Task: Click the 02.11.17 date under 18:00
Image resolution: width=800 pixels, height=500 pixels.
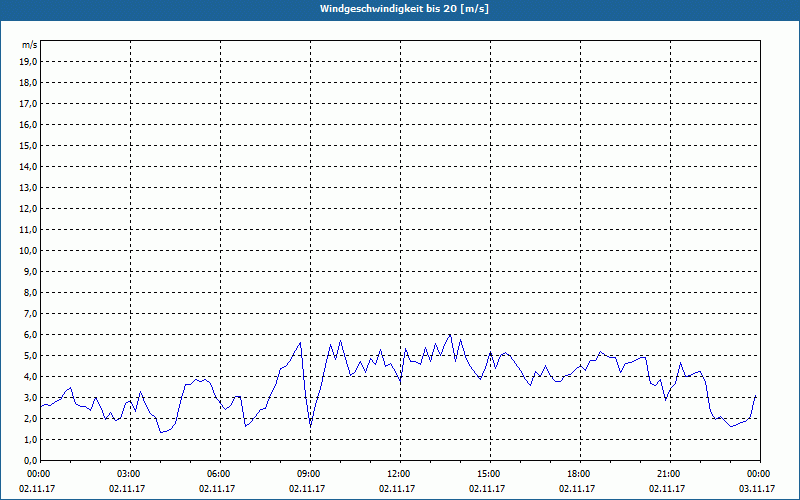Action: (577, 488)
